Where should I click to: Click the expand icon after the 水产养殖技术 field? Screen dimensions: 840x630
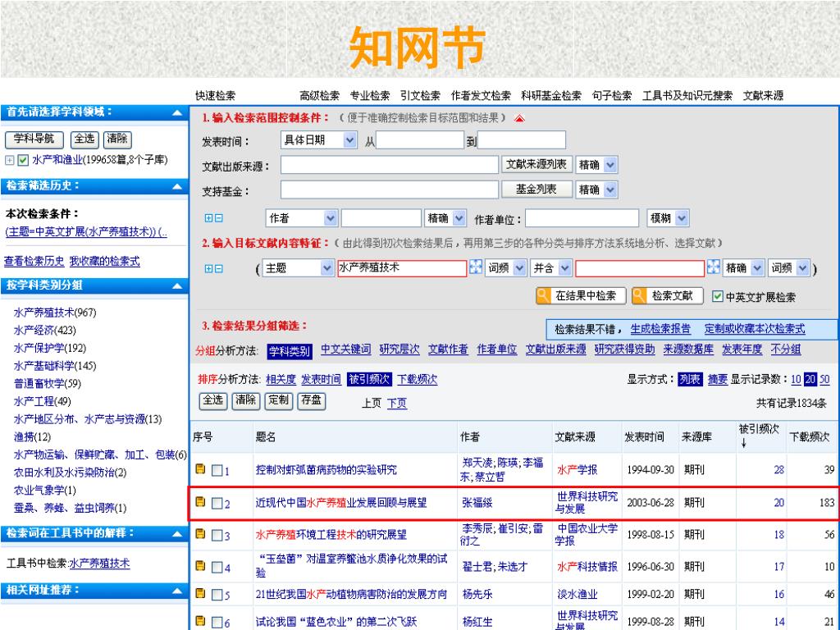[x=475, y=267]
